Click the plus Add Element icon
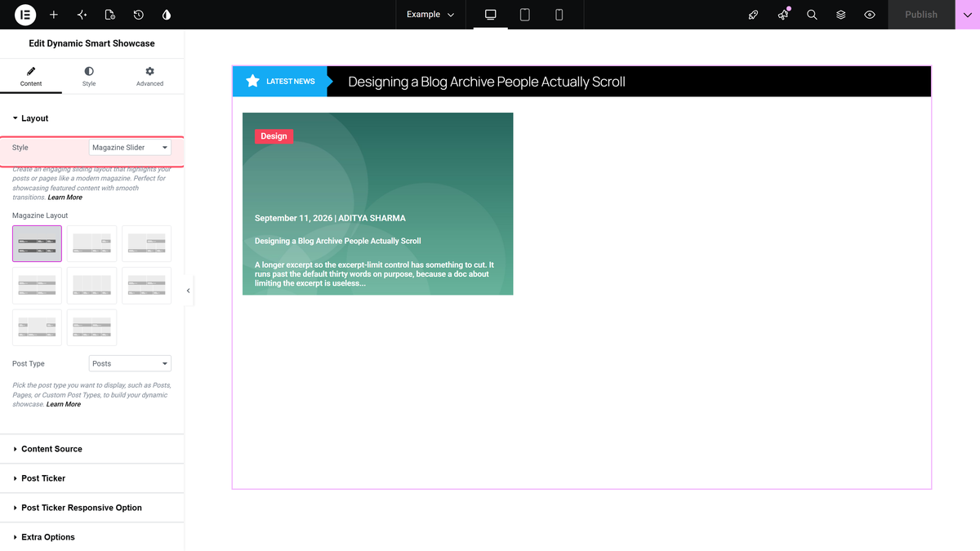The image size is (980, 551). click(54, 15)
